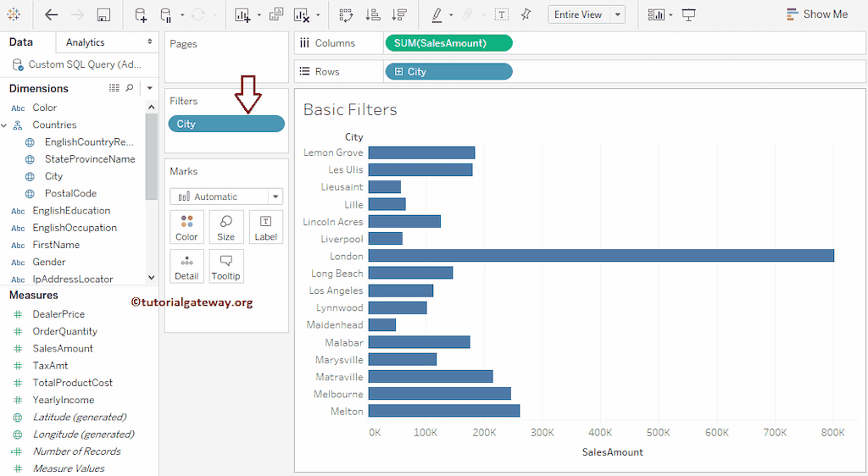The height and width of the screenshot is (476, 868).
Task: Open the Color card in Marks
Action: pyautogui.click(x=186, y=227)
